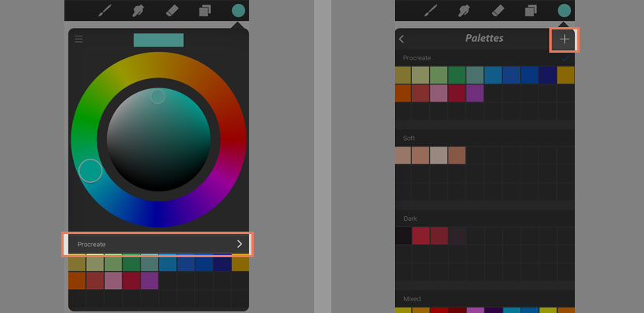Select the Smudge tool in right panel
The image size is (644, 313).
coord(465,10)
